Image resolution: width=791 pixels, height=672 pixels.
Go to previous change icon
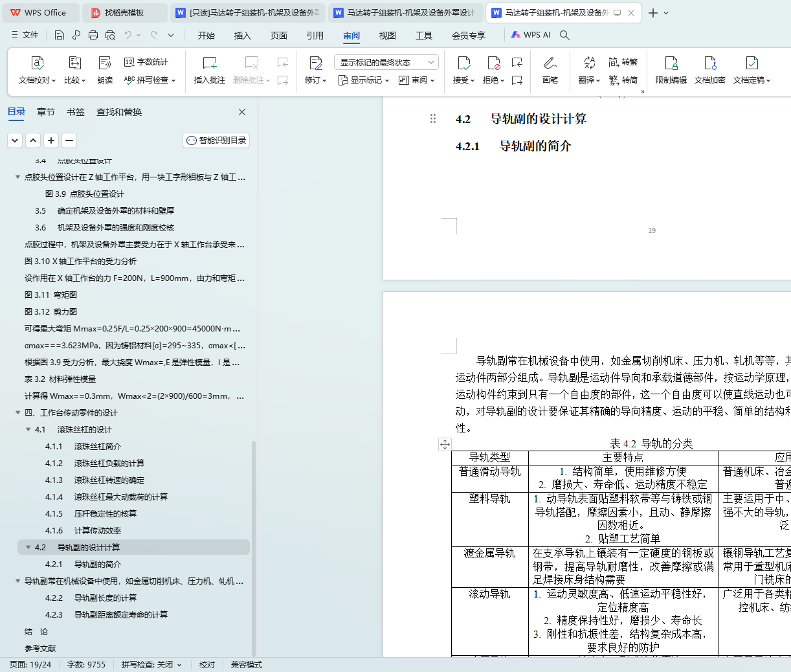click(517, 62)
